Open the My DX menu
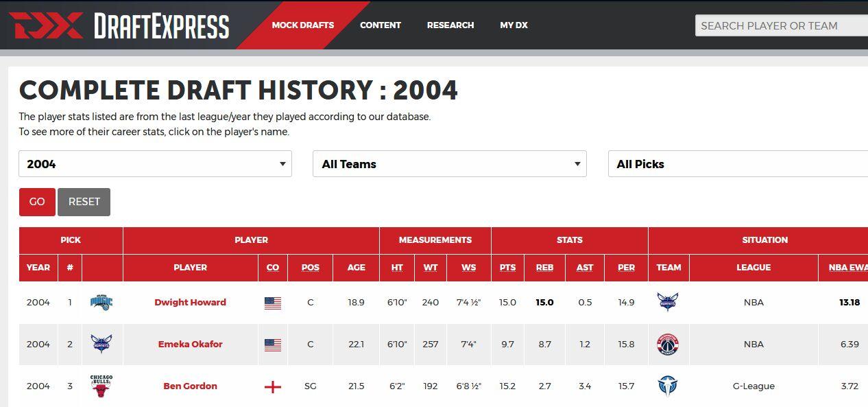 (514, 25)
